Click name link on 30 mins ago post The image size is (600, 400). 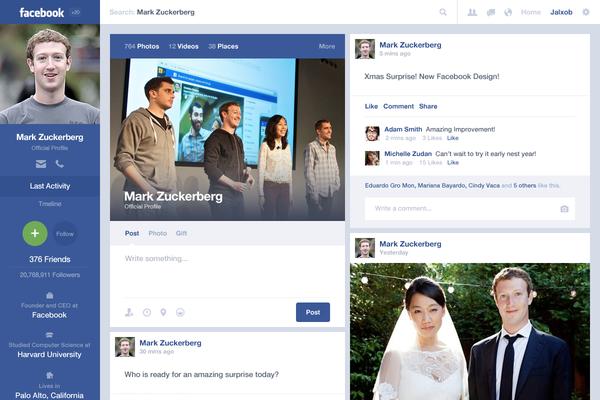click(x=170, y=343)
